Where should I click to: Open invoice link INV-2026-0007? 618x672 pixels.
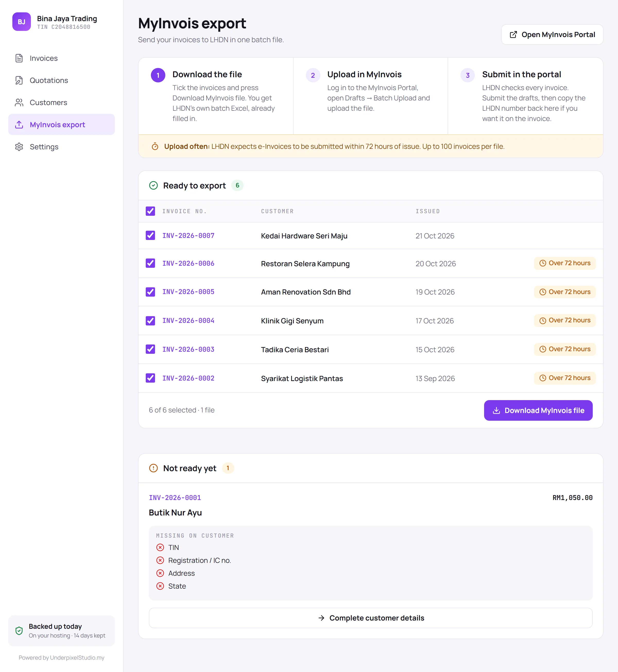coord(188,235)
